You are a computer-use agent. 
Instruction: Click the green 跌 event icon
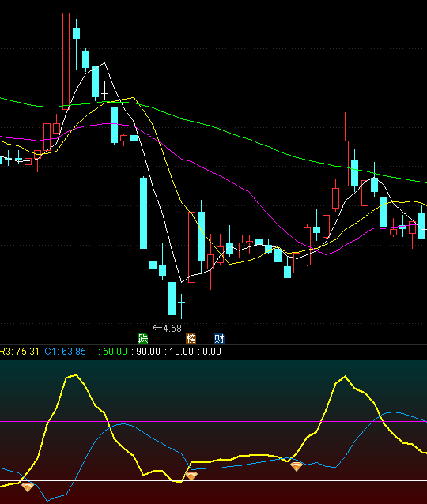click(142, 338)
